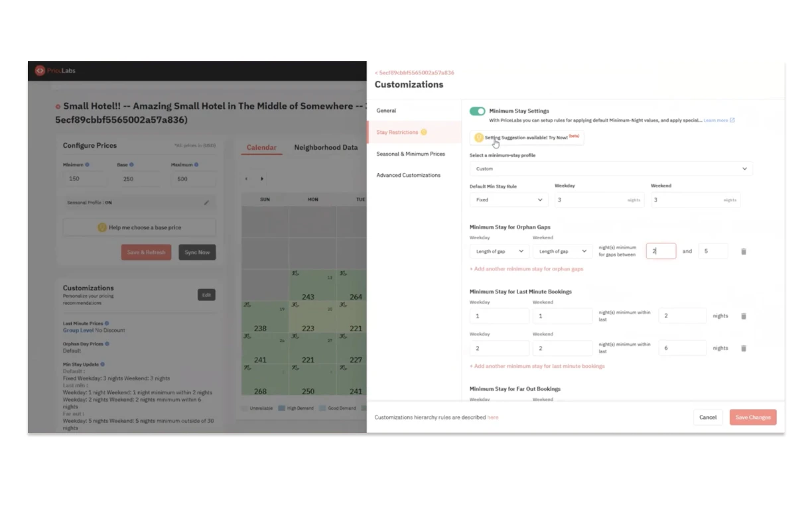Click the Edit button in Customizations card
812x509 pixels.
(x=206, y=295)
